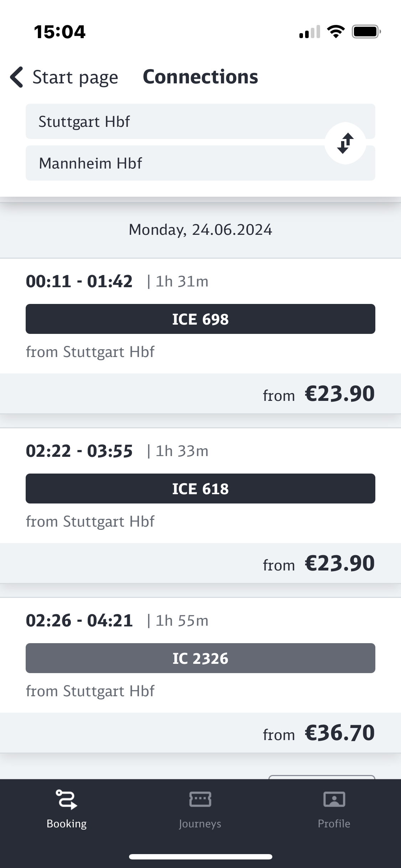Viewport: 401px width, 868px height.
Task: Go back to Start page
Action: point(75,77)
